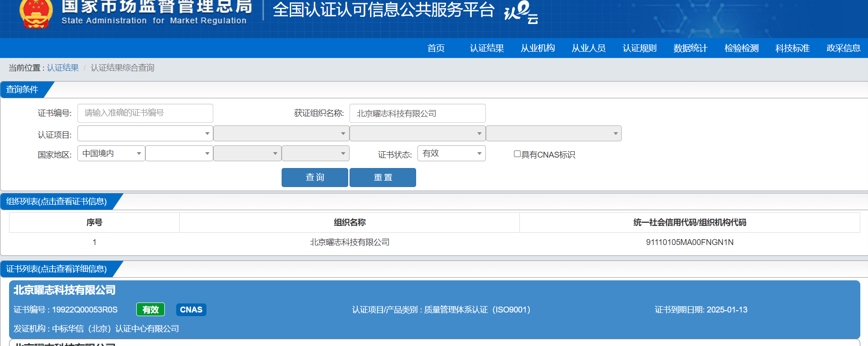Screen dimensions: 868x346
Task: Click the 全国认证认可信息公共服务平台 title
Action: (x=384, y=10)
